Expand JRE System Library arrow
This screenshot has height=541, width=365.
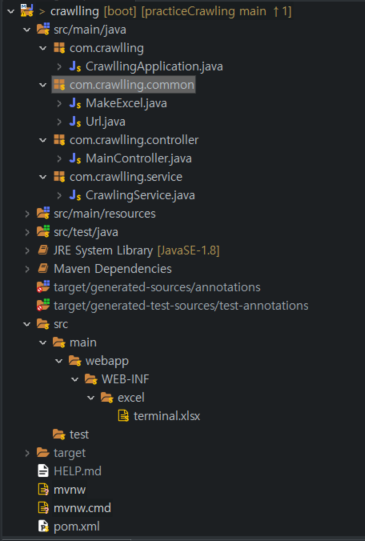[27, 250]
